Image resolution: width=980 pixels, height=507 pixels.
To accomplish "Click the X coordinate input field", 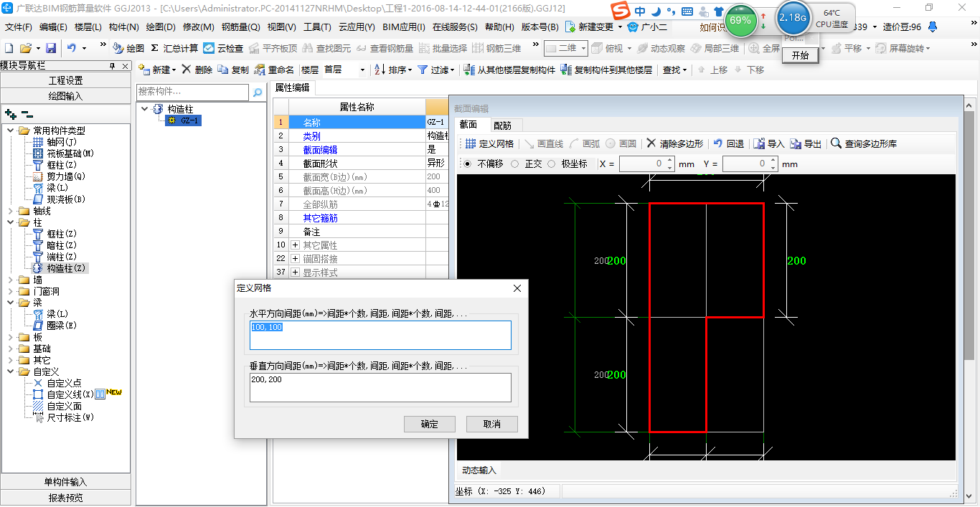I will [x=642, y=164].
